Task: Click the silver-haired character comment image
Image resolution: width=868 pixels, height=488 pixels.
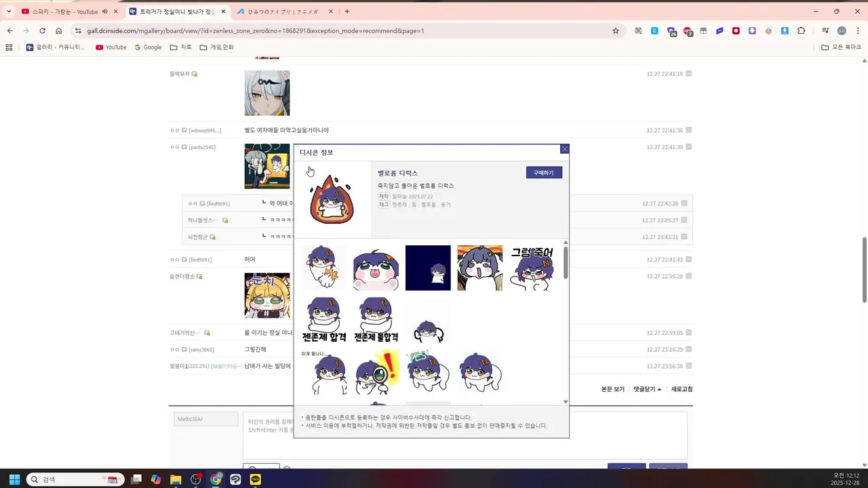Action: (x=267, y=93)
